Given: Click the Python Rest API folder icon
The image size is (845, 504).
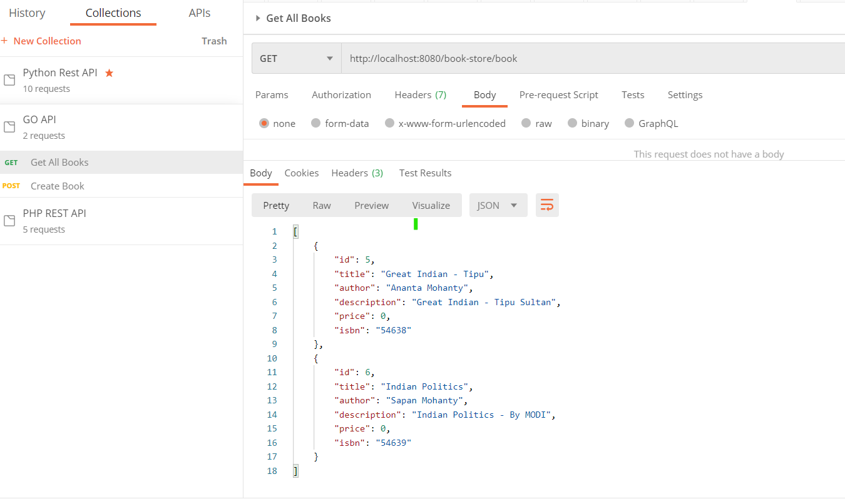Looking at the screenshot, I should pos(9,80).
